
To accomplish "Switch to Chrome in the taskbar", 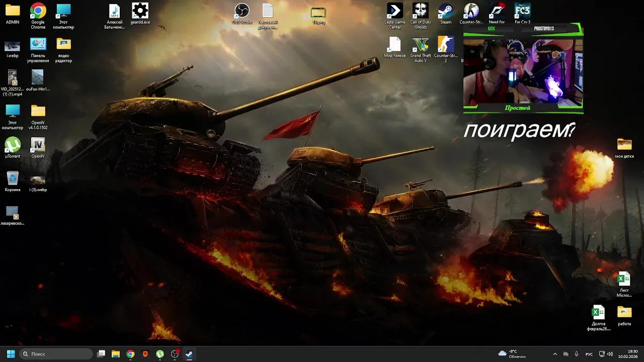I will click(x=130, y=354).
